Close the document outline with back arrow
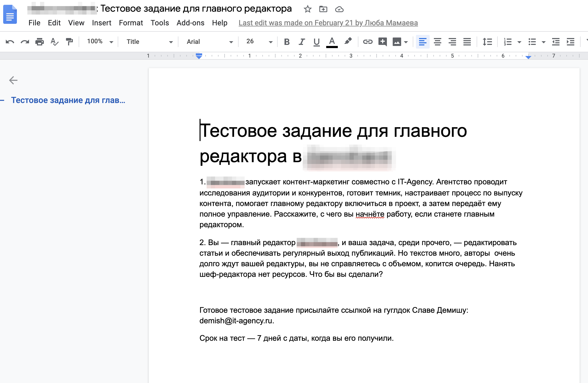The width and height of the screenshot is (588, 383). click(13, 80)
